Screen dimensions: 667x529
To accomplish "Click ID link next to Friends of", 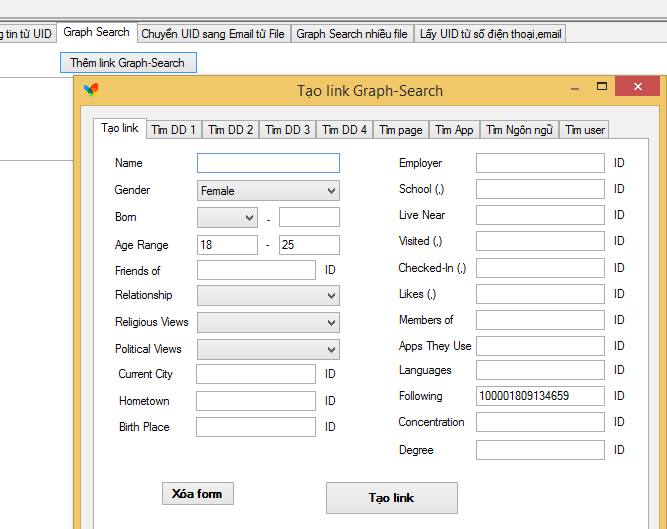I will [x=330, y=270].
